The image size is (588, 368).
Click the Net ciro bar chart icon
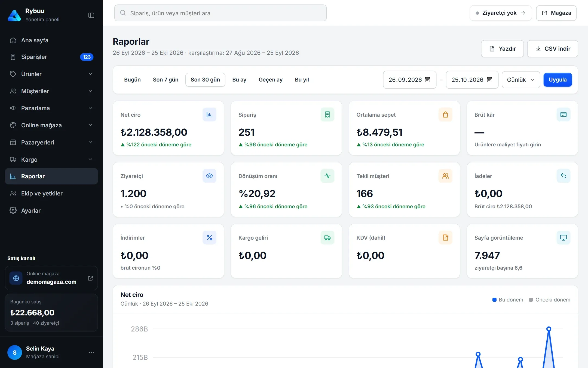pyautogui.click(x=209, y=114)
